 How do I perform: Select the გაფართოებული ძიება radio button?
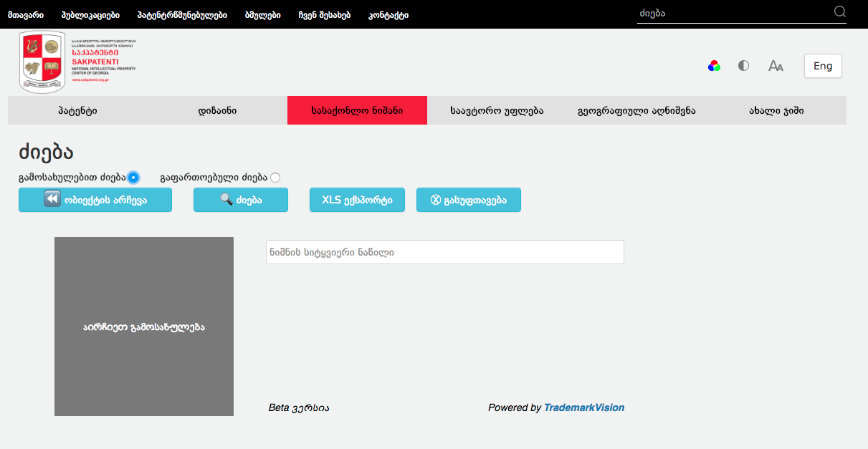click(x=275, y=178)
